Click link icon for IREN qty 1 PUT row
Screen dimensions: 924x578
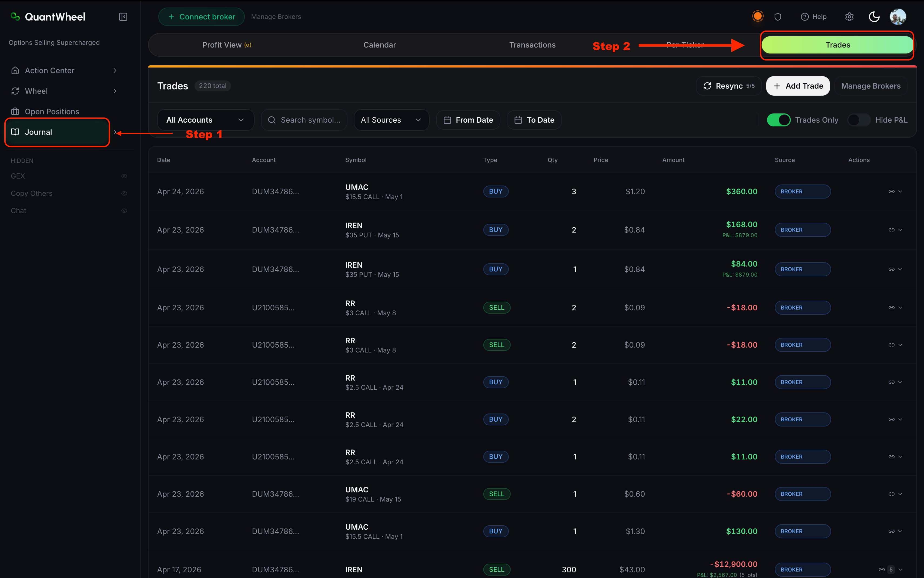892,269
